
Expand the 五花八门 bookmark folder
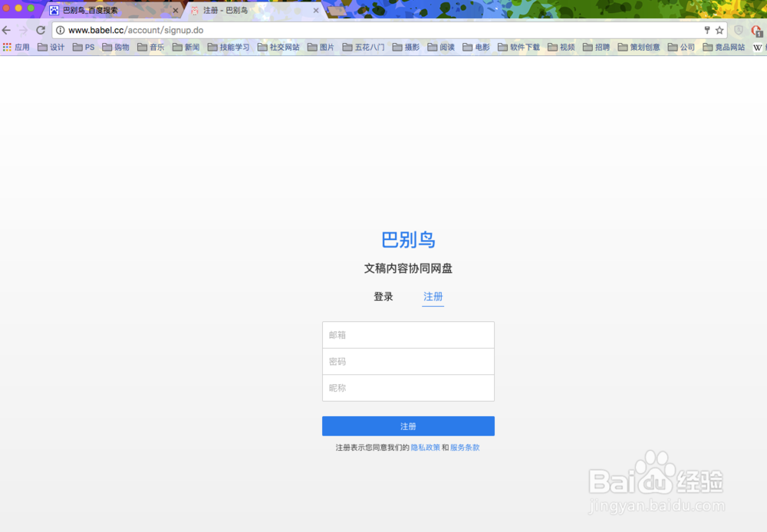pos(364,47)
